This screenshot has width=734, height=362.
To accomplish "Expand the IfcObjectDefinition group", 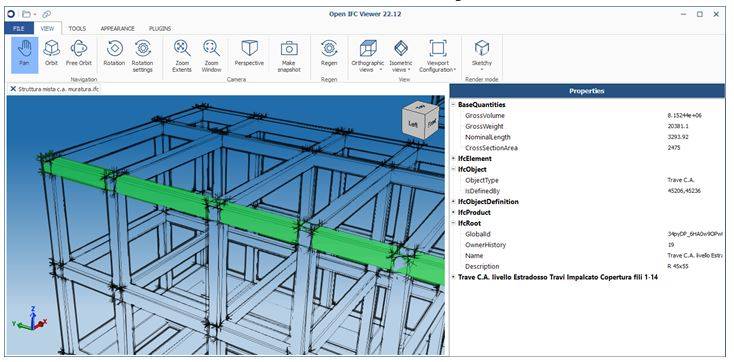I will pos(453,202).
